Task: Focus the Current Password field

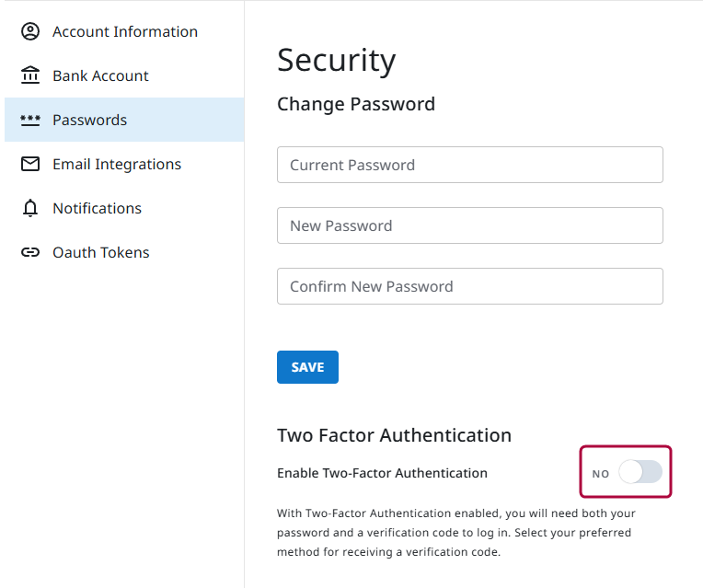Action: (x=470, y=165)
